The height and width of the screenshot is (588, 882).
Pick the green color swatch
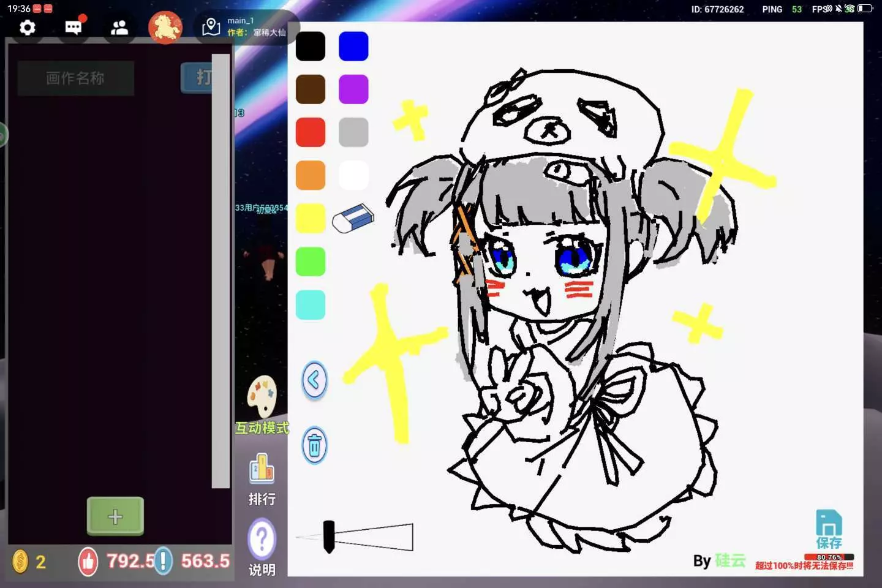311,262
